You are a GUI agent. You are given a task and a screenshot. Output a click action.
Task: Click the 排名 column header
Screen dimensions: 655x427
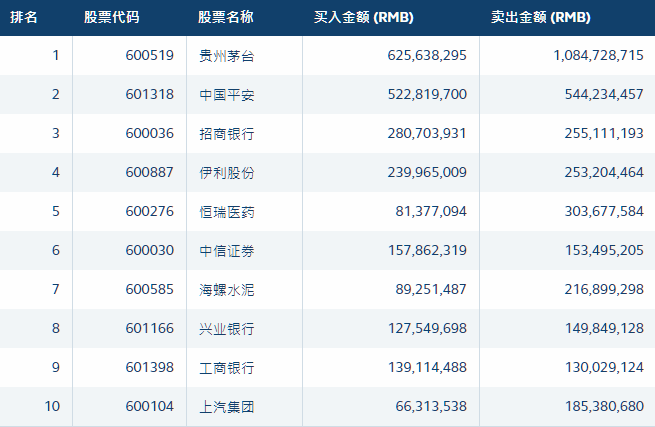coord(24,17)
